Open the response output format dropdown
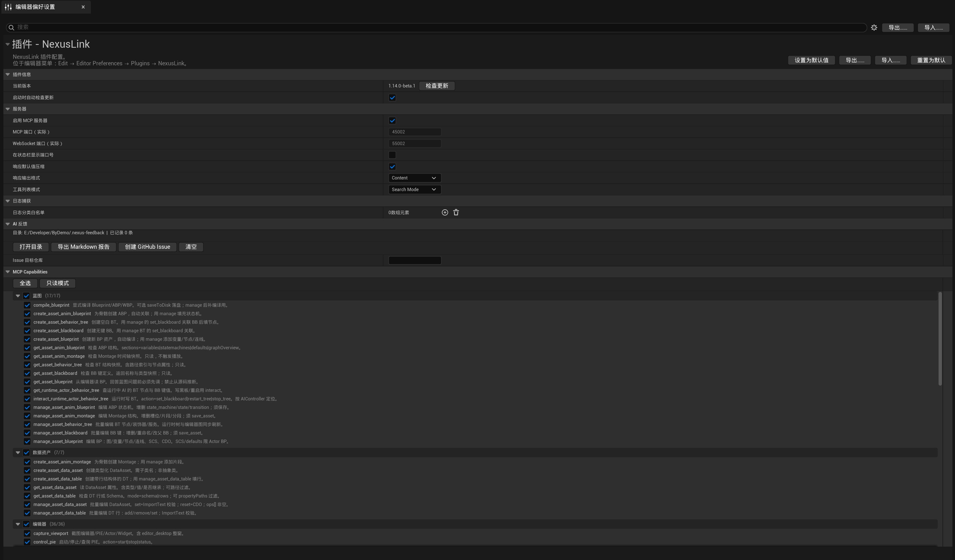This screenshot has height=560, width=955. (x=414, y=178)
